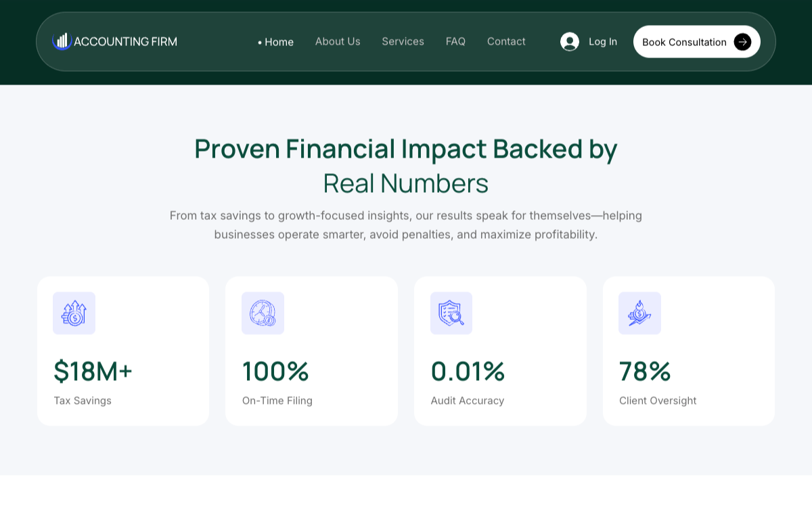Click the arrow icon inside Book Consultation
Viewport: 812px width, 506px height.
coord(742,41)
